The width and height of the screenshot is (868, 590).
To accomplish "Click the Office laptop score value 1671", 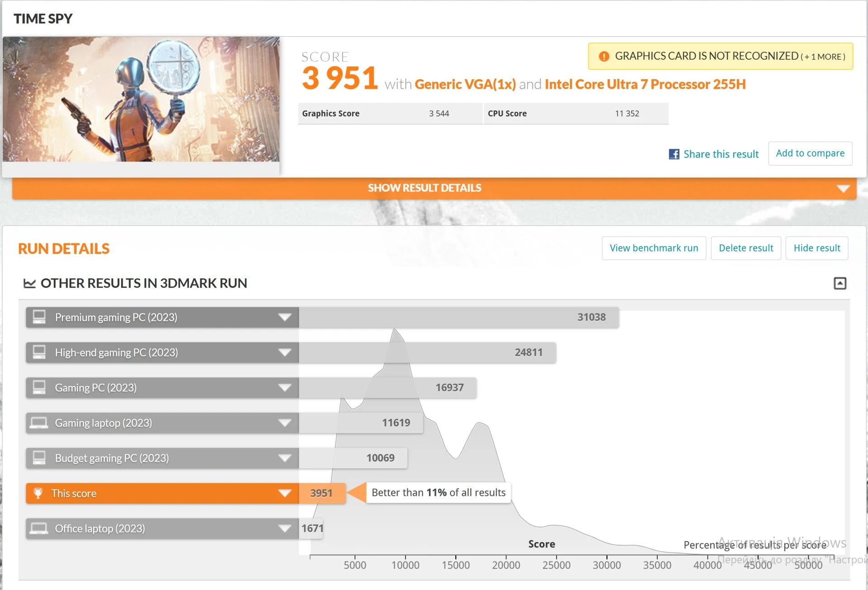I will (312, 528).
